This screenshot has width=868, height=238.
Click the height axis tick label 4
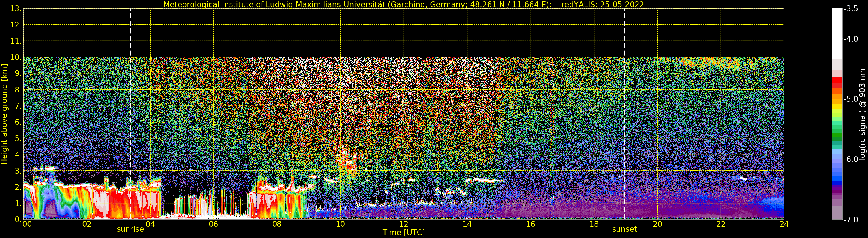pyautogui.click(x=18, y=155)
